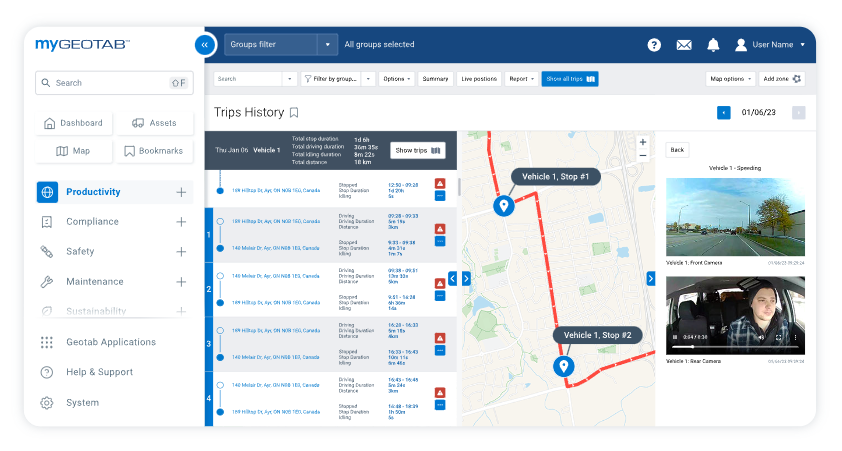Select Safety in sidebar
The height and width of the screenshot is (451, 842).
(x=80, y=252)
